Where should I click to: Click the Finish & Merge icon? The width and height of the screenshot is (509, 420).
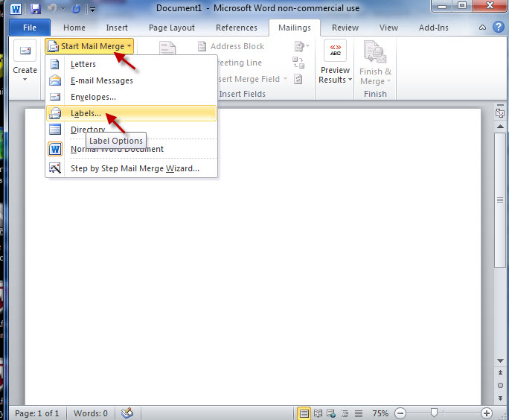point(375,51)
